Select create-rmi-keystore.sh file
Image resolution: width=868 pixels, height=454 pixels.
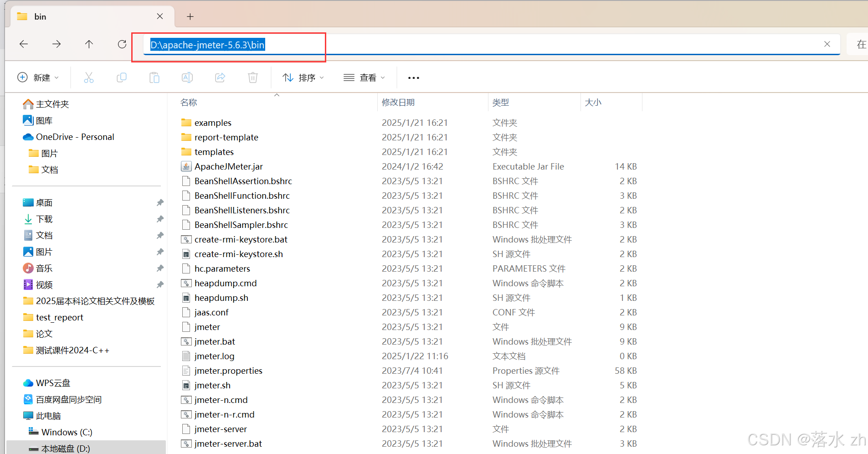pos(239,254)
